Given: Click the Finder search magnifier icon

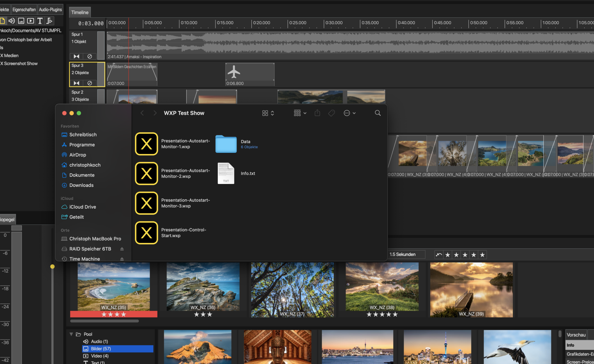Looking at the screenshot, I should pos(378,113).
